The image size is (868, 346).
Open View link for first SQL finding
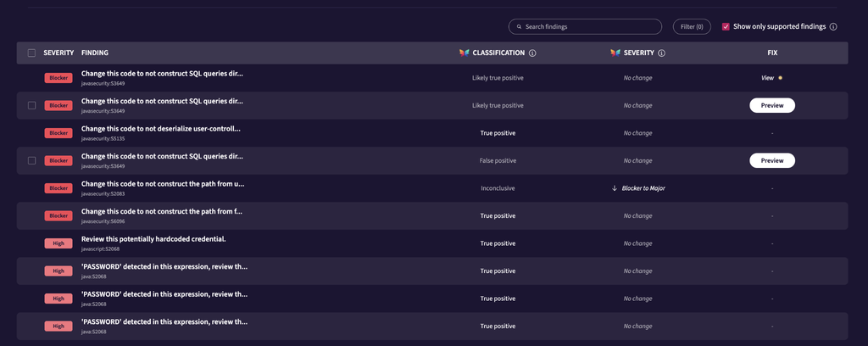coord(767,78)
